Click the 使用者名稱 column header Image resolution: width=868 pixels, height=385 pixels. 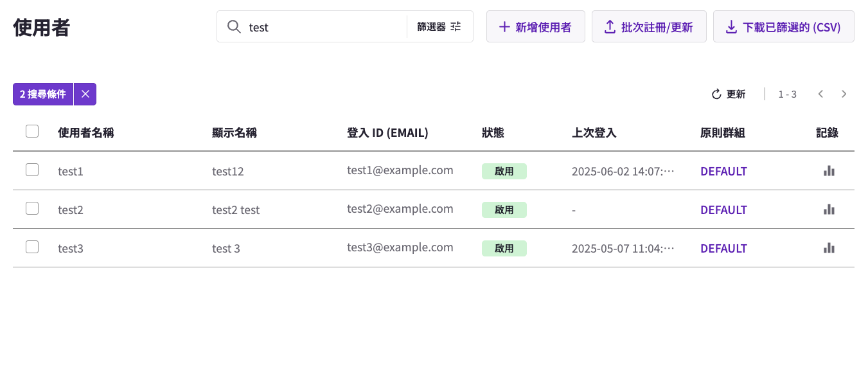coord(86,133)
